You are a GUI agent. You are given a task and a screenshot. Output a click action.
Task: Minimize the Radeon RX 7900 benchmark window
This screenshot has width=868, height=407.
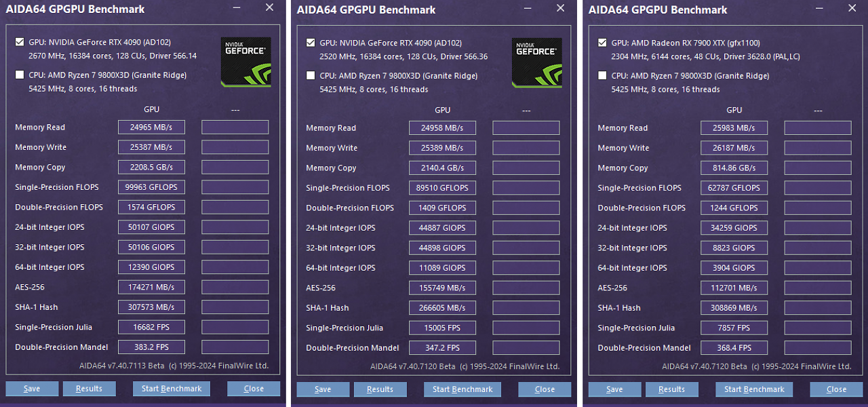tap(819, 8)
